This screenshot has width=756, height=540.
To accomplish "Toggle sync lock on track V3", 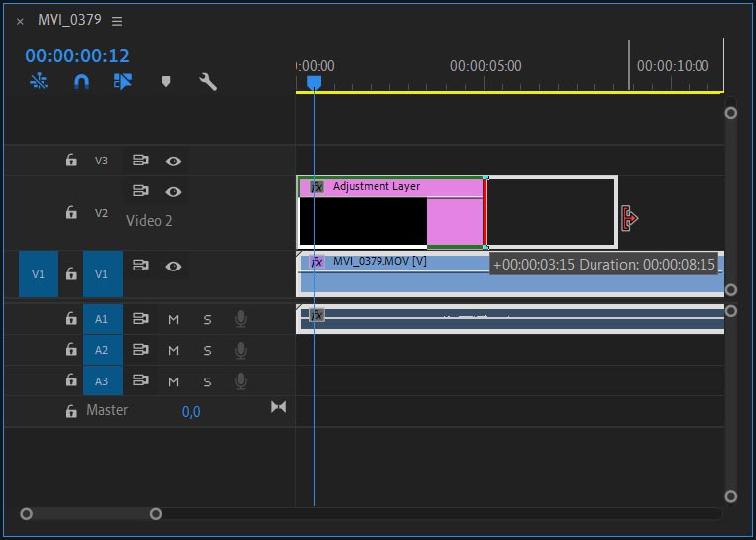I will [141, 161].
